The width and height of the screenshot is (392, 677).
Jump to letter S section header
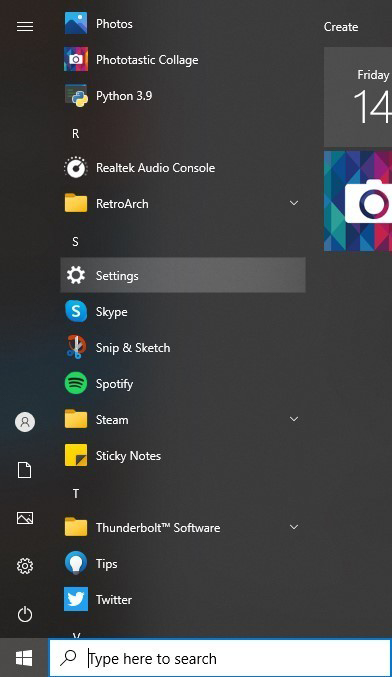[x=76, y=242]
